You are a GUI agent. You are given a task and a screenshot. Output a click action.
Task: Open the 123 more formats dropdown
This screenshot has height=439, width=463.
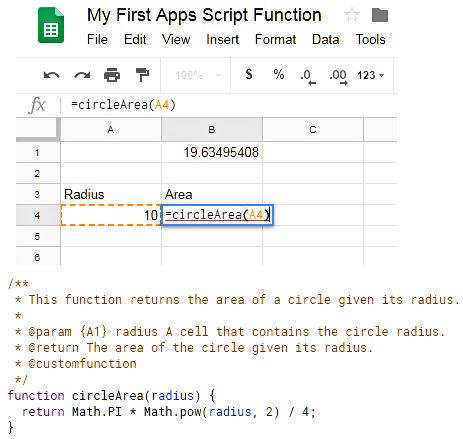click(x=371, y=75)
